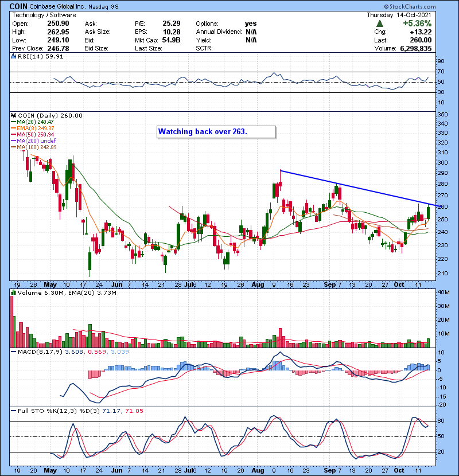The width and height of the screenshot is (459, 476).
Task: Click the MACD histogram value 3.039
Action: pos(120,352)
